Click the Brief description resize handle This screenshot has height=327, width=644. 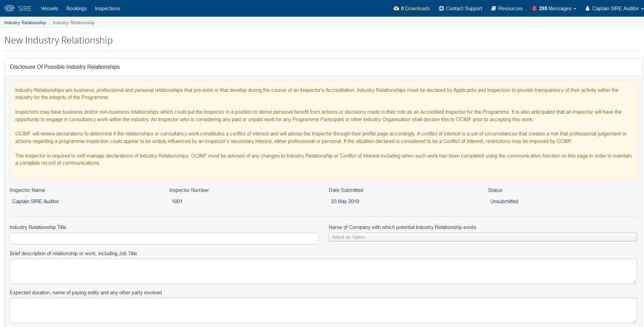click(x=634, y=281)
